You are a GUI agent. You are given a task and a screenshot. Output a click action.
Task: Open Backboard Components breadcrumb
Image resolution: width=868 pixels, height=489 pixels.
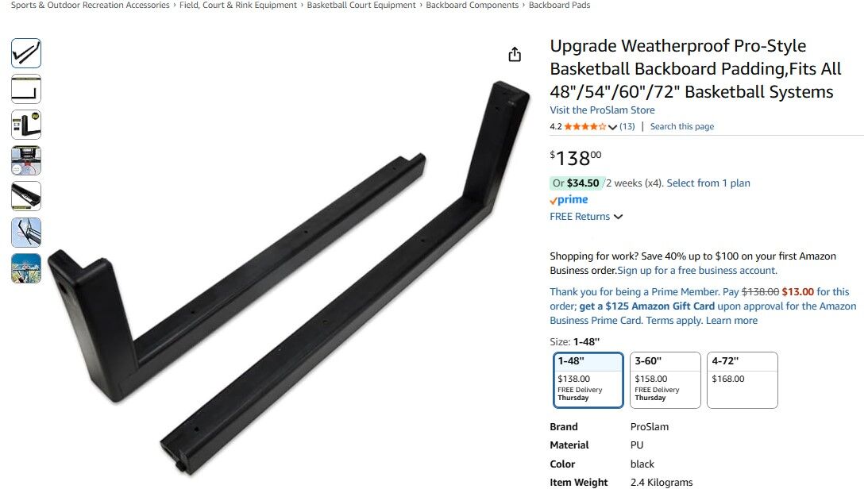pos(473,5)
